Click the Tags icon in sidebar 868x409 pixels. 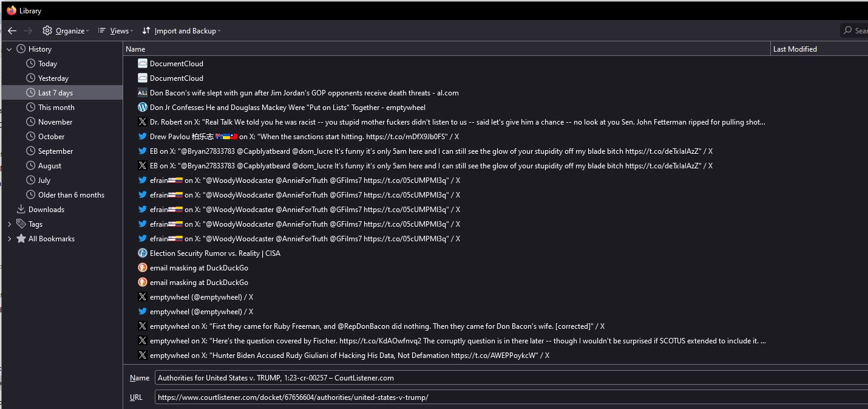[x=21, y=224]
